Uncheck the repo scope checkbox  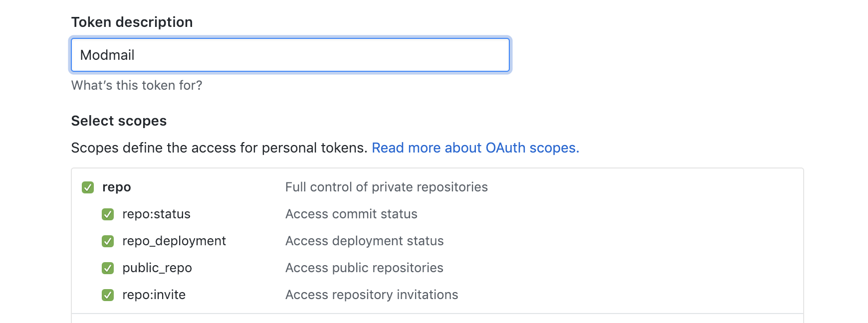click(x=88, y=187)
